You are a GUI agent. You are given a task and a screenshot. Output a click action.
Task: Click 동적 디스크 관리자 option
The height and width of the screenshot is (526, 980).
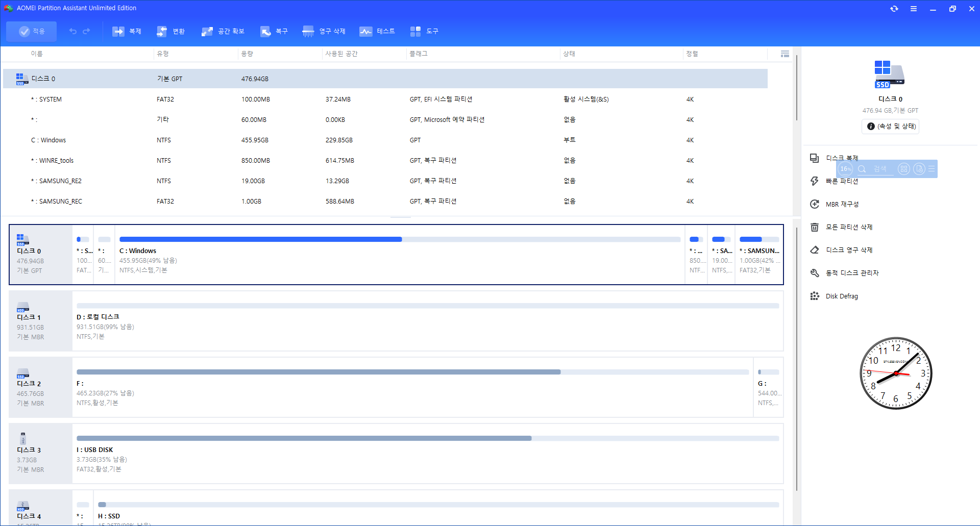click(x=852, y=273)
